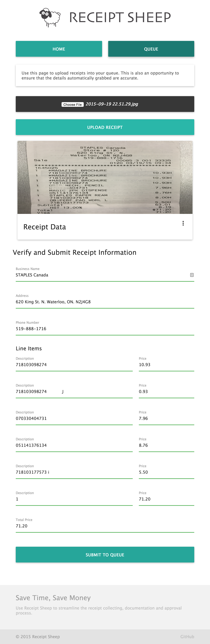Click the uploaded receipt image thumbnail
Viewport: 210px width, 644px height.
[105, 177]
